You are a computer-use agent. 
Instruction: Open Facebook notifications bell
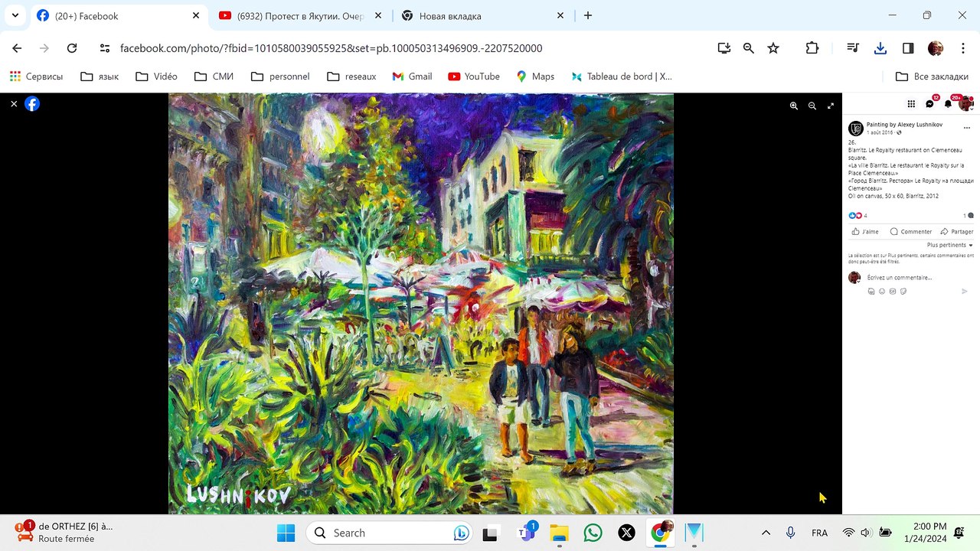pos(948,104)
